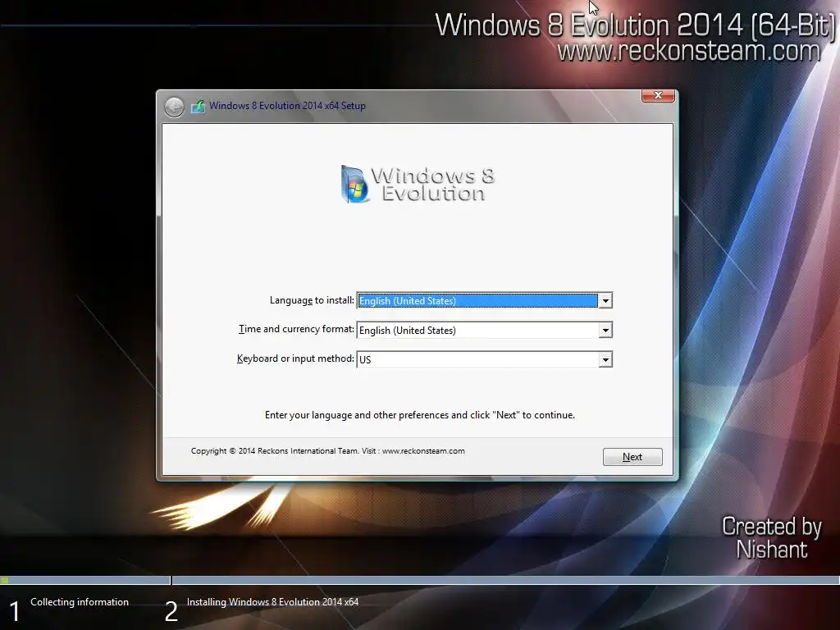Viewport: 840px width, 630px height.
Task: Expand the Keyboard or input method arrow
Action: [605, 359]
